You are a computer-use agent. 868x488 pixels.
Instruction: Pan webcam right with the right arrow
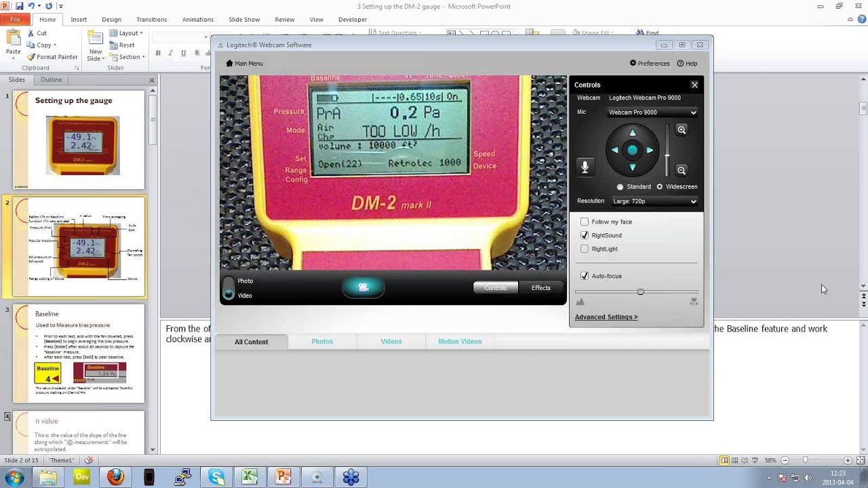(650, 150)
